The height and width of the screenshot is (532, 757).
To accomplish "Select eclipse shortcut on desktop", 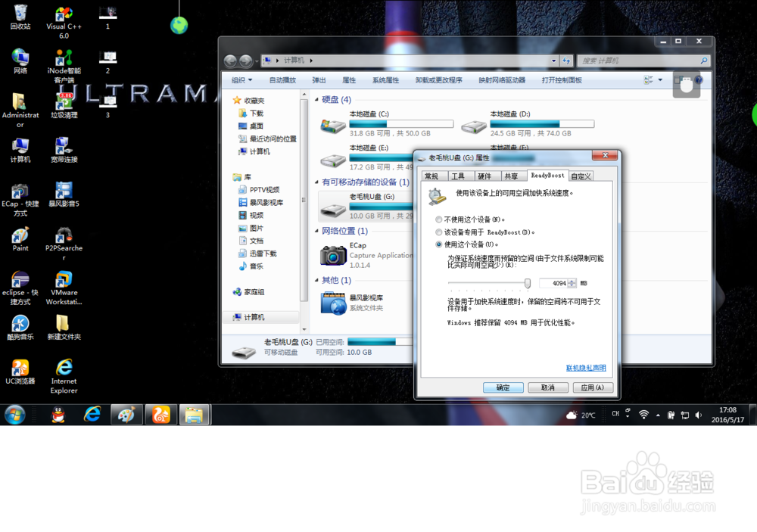I will [20, 288].
